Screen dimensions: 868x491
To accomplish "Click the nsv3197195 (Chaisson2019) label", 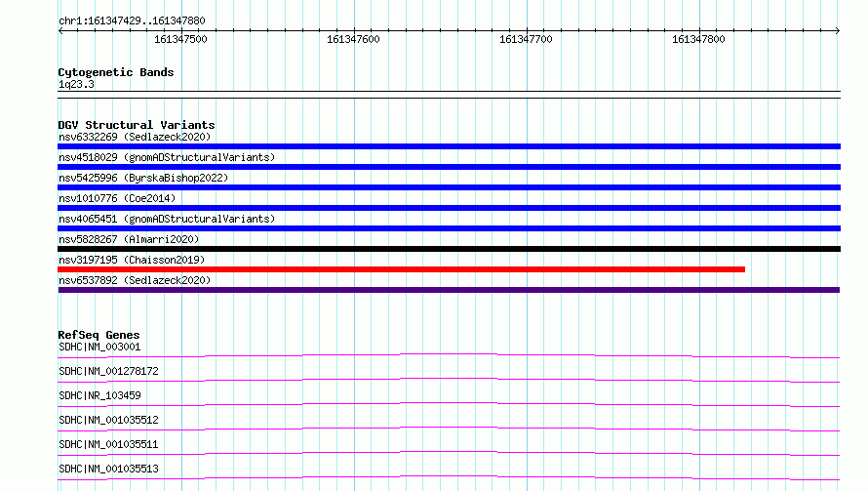I will 132,260.
